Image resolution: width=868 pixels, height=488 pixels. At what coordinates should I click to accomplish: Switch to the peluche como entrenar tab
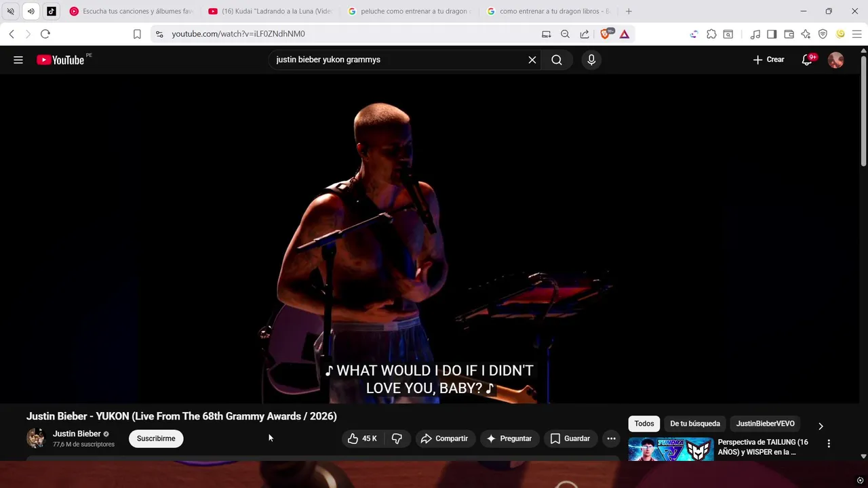click(409, 11)
